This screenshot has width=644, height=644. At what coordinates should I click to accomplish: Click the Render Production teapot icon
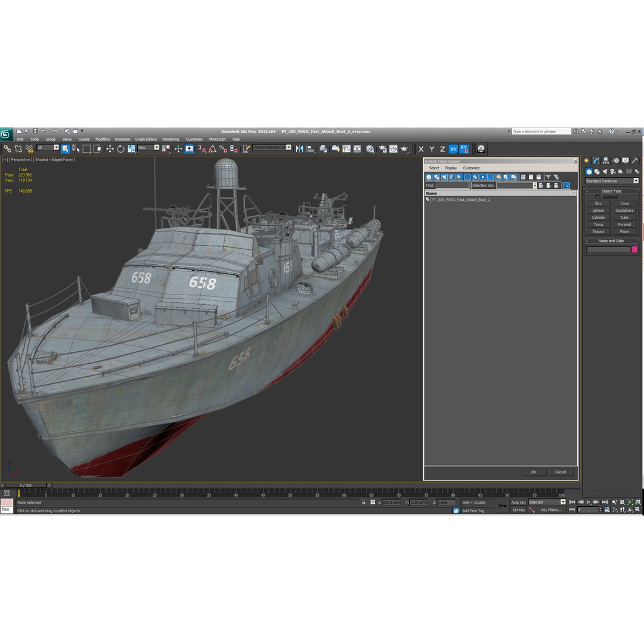[x=404, y=148]
